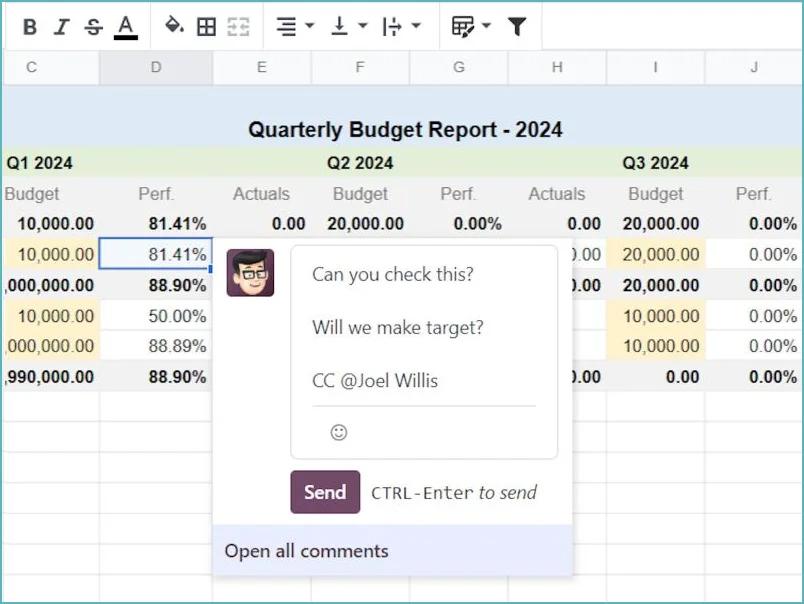Open the horizontal alignment dropdown

[293, 26]
